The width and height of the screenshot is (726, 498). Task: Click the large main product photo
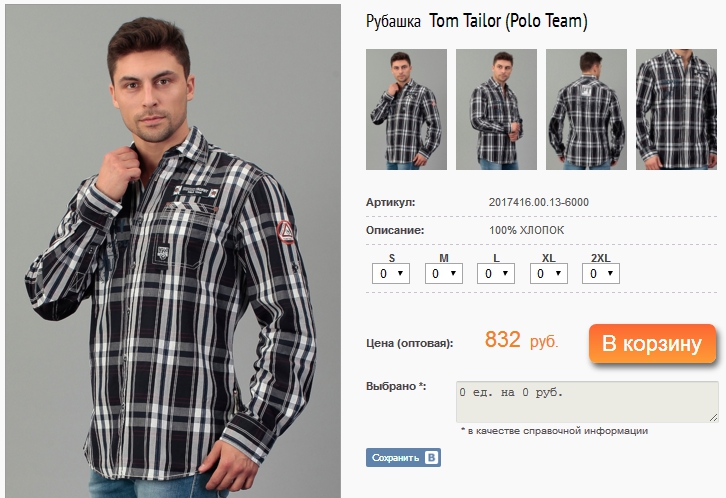[174, 250]
